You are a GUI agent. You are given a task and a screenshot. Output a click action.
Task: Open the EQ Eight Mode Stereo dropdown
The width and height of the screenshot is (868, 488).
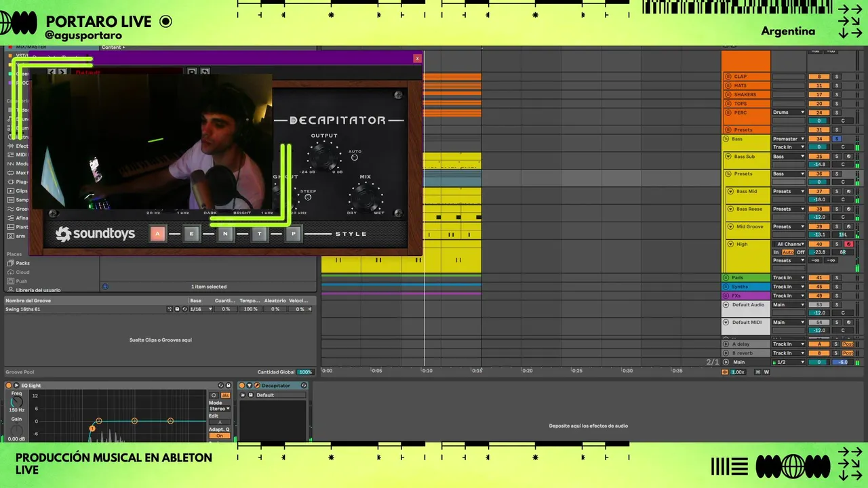click(x=220, y=409)
